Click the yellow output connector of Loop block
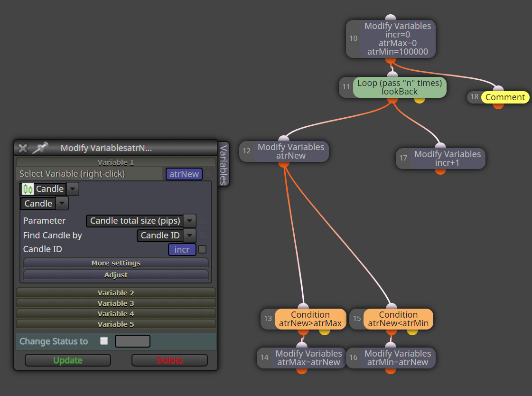532x396 pixels. coord(420,100)
